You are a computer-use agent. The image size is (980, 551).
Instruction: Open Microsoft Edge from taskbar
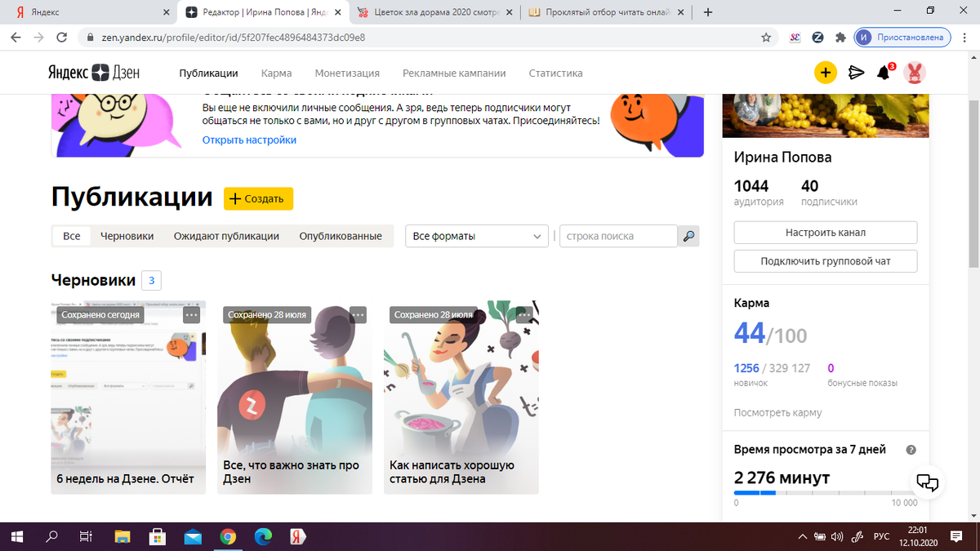(x=263, y=536)
